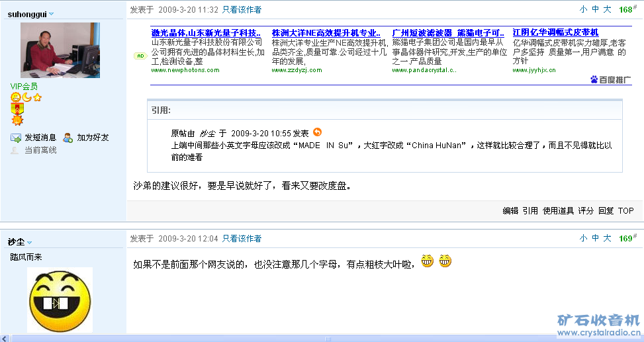
Task: Click 发短消息 link
Action: pyautogui.click(x=40, y=138)
